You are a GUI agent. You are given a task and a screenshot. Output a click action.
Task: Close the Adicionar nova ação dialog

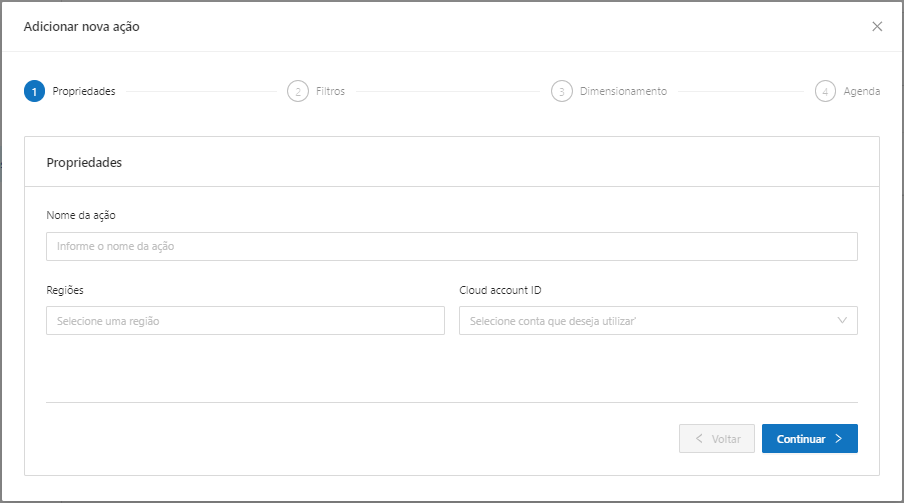[877, 27]
